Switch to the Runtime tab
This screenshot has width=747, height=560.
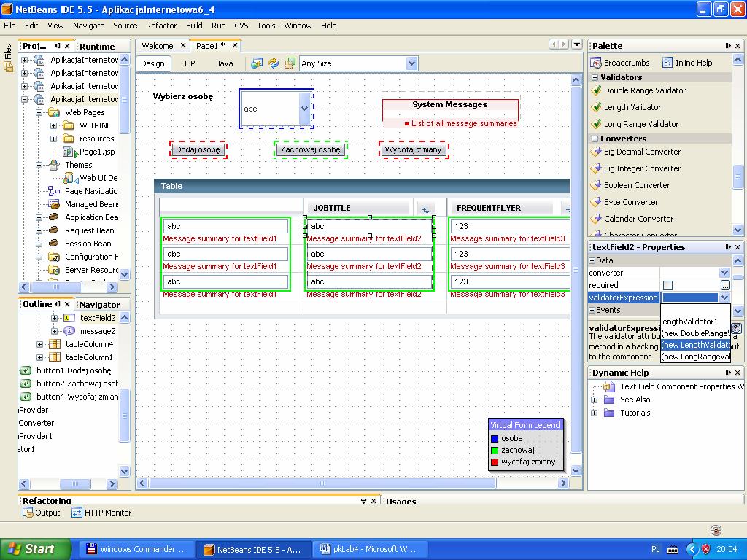[97, 46]
